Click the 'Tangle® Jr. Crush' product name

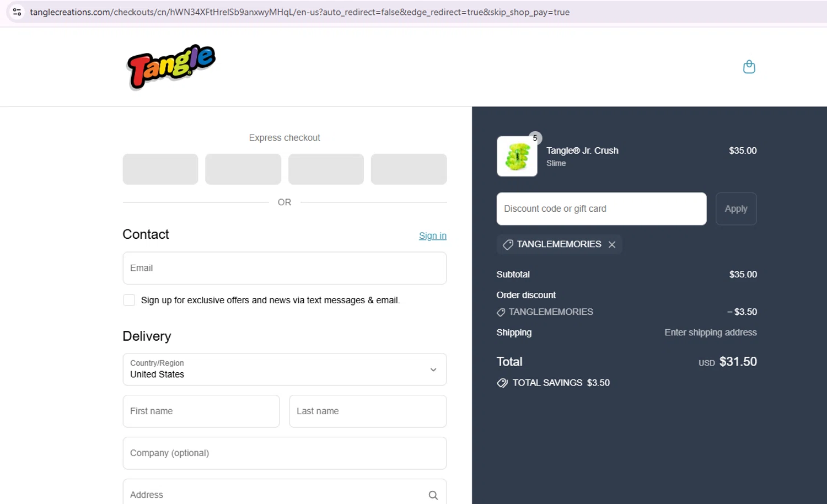[582, 151]
